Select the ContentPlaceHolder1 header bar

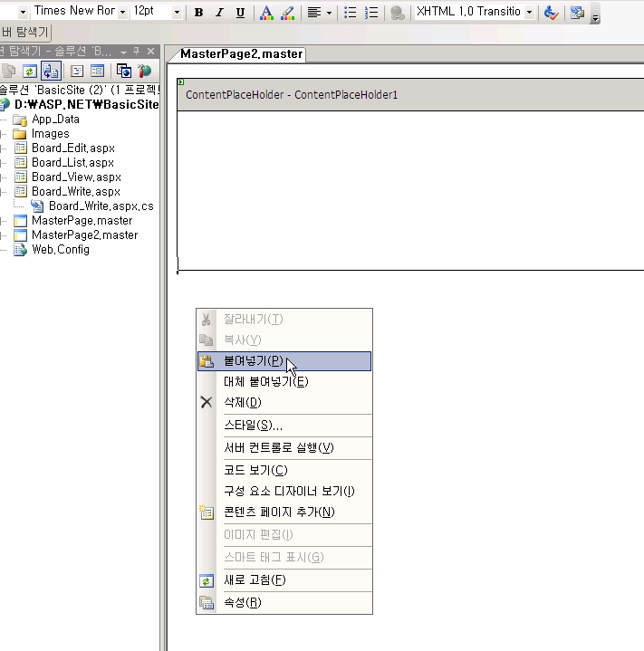coord(410,95)
